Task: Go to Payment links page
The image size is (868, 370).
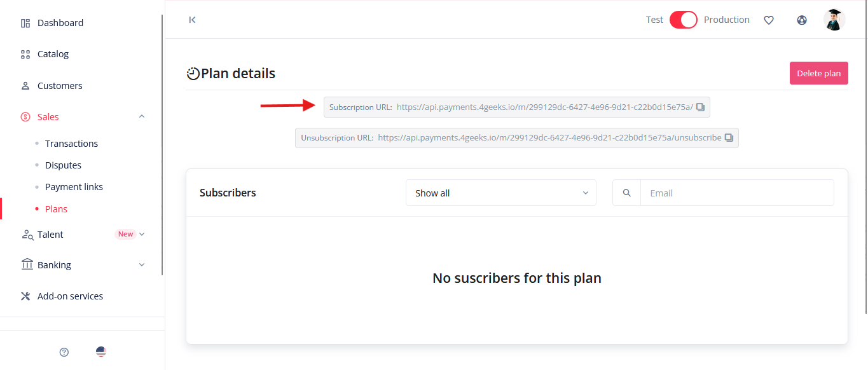Action: pos(74,187)
